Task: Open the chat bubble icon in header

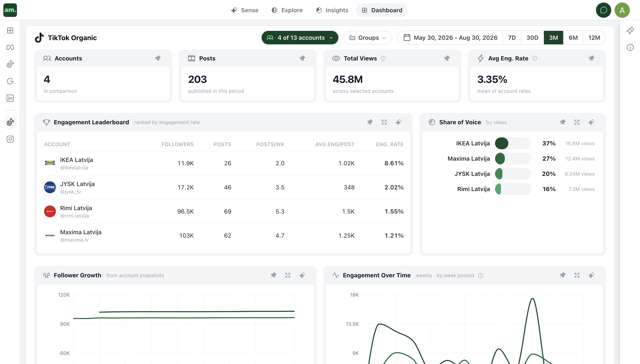Action: tap(603, 10)
